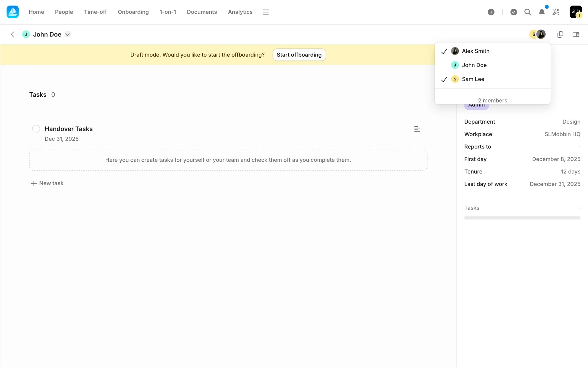Select John Doe as a member

[x=474, y=65]
